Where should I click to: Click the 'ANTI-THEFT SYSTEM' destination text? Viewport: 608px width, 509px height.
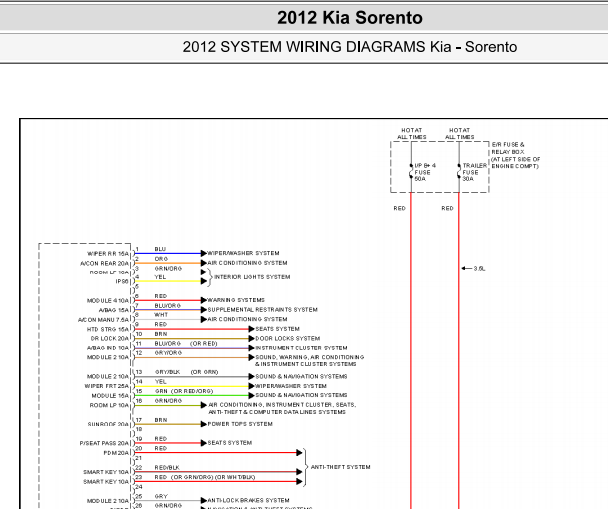click(x=340, y=467)
